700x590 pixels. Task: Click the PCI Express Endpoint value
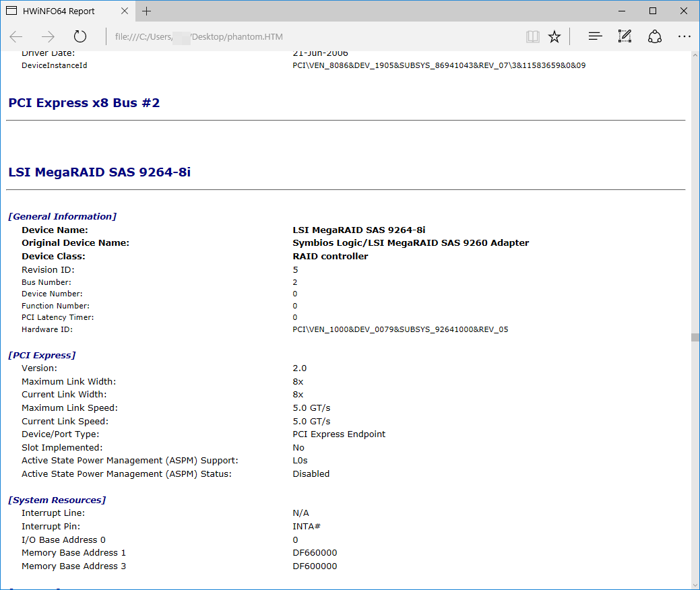pyautogui.click(x=339, y=434)
